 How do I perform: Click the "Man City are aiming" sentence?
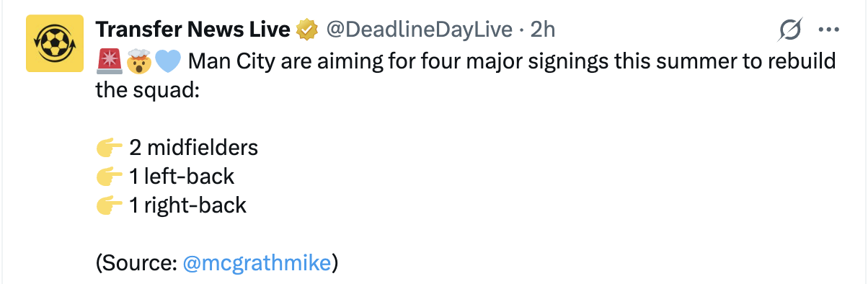coord(512,61)
